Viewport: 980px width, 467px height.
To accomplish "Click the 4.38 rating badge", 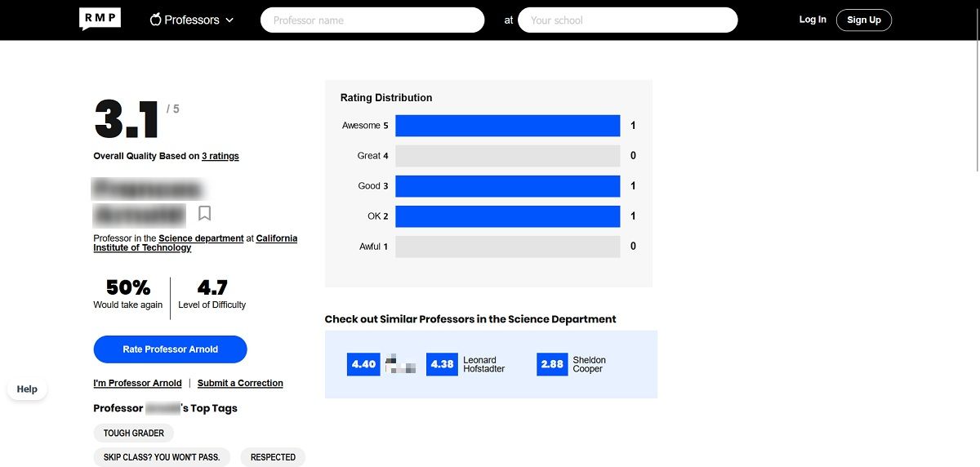I will coord(442,364).
